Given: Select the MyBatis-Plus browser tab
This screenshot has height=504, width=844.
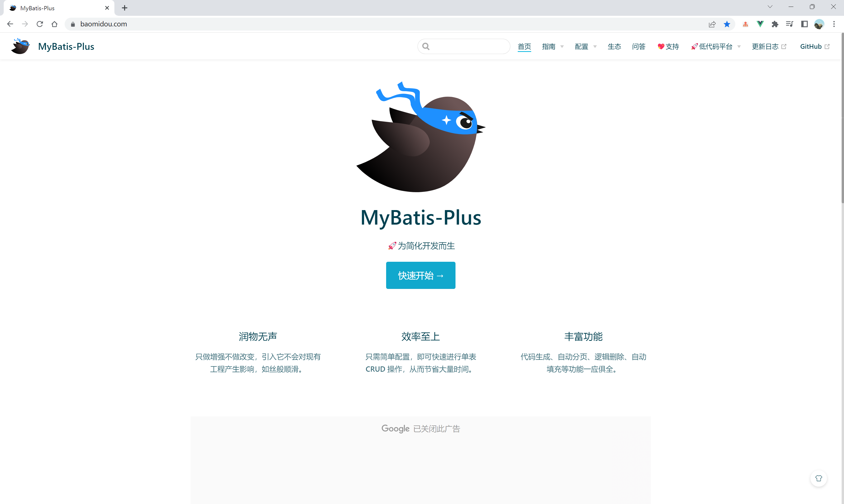Looking at the screenshot, I should tap(59, 8).
